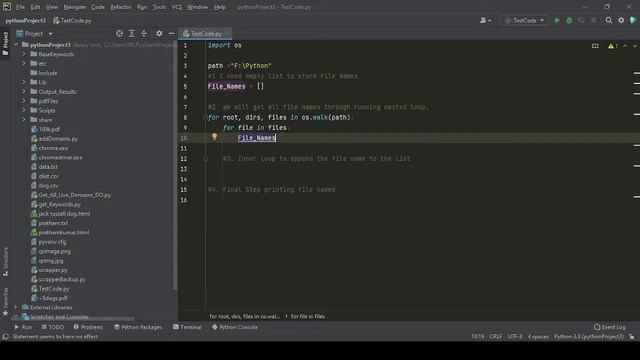The image size is (640, 360).
Task: Toggle the Project side tab
Action: 5,43
